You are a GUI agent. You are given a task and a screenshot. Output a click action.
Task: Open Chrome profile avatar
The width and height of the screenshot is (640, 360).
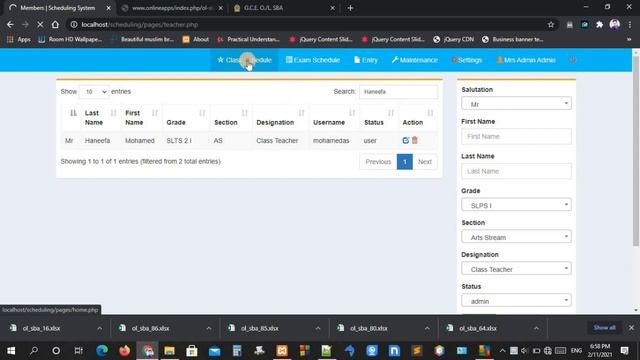(615, 24)
